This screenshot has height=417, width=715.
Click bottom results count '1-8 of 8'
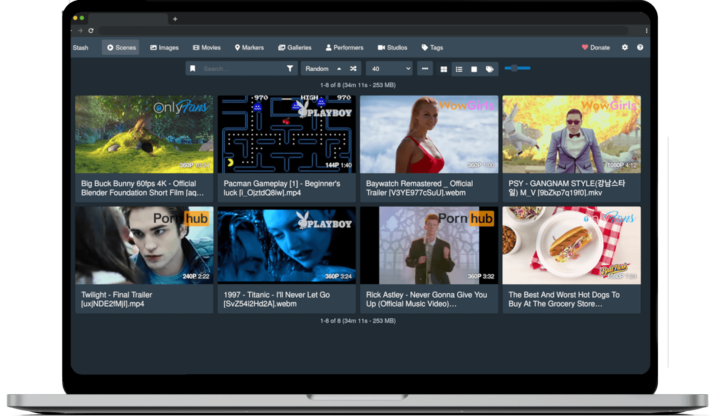[358, 321]
